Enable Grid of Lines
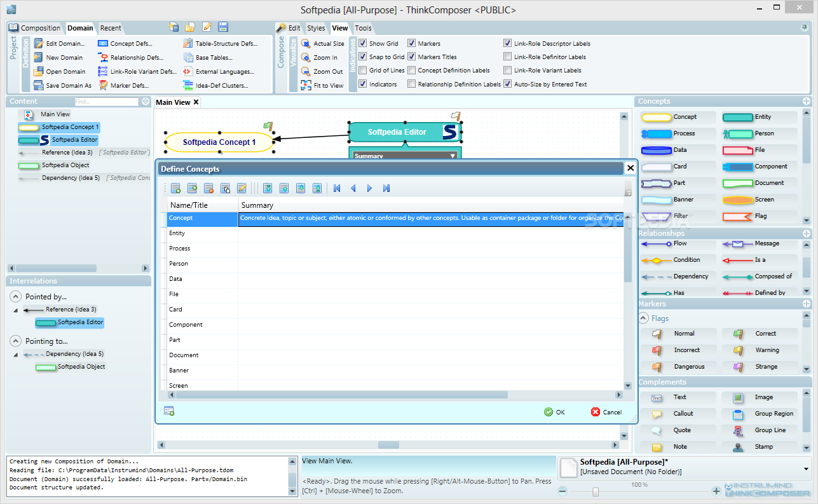 (363, 71)
